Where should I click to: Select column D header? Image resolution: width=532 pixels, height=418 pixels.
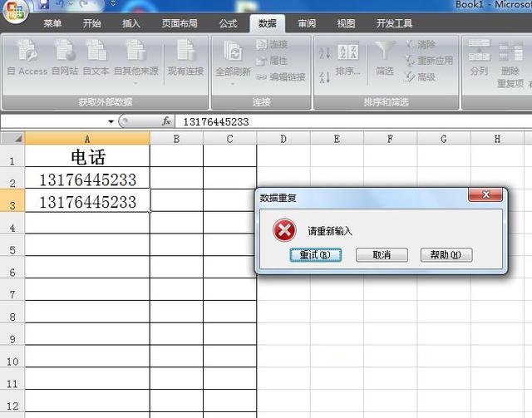point(283,139)
